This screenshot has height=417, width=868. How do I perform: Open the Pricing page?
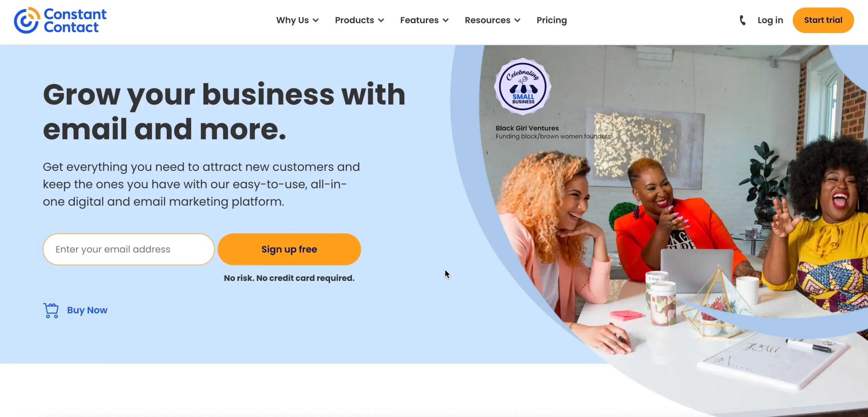pos(552,20)
